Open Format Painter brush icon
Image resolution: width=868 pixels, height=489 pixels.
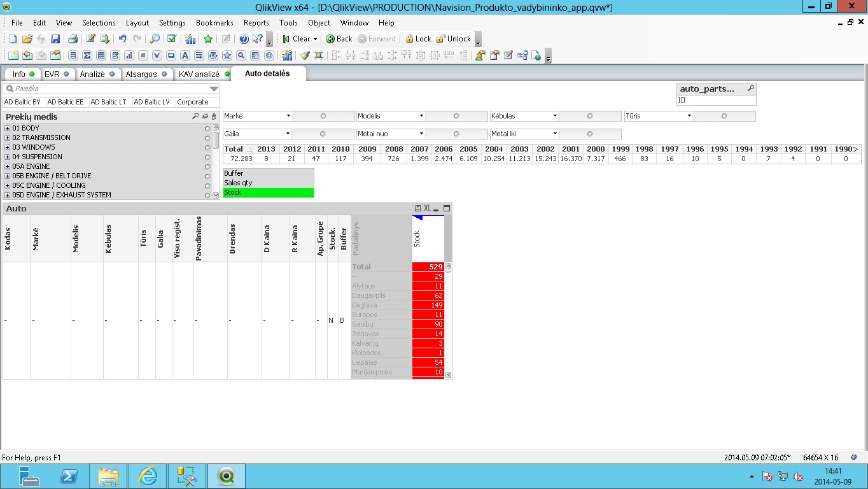coord(305,55)
